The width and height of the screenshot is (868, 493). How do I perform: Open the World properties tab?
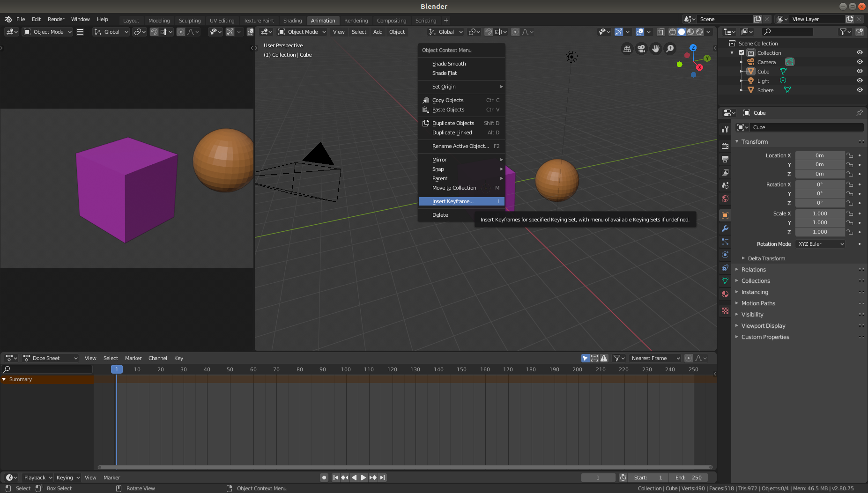pyautogui.click(x=725, y=198)
